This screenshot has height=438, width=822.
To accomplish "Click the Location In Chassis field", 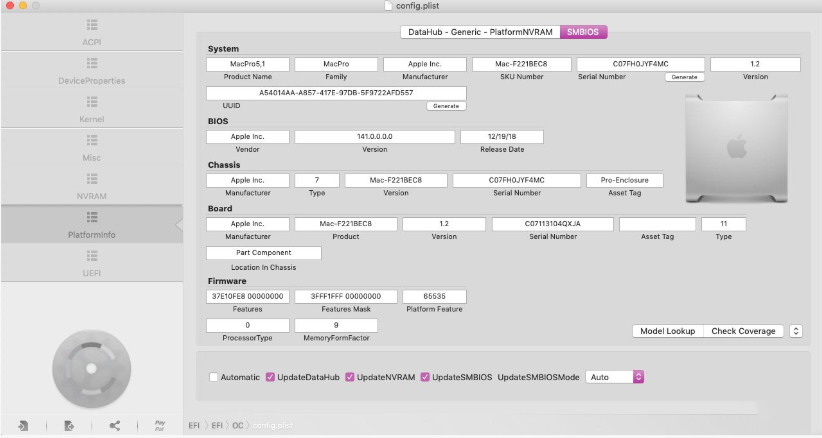I will coord(264,253).
